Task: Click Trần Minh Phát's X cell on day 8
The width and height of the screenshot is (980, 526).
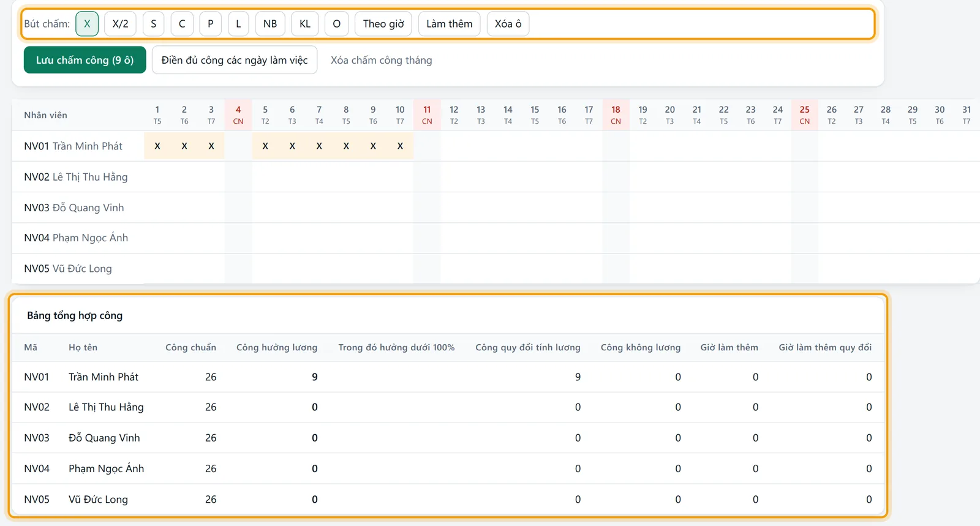Action: coord(346,146)
